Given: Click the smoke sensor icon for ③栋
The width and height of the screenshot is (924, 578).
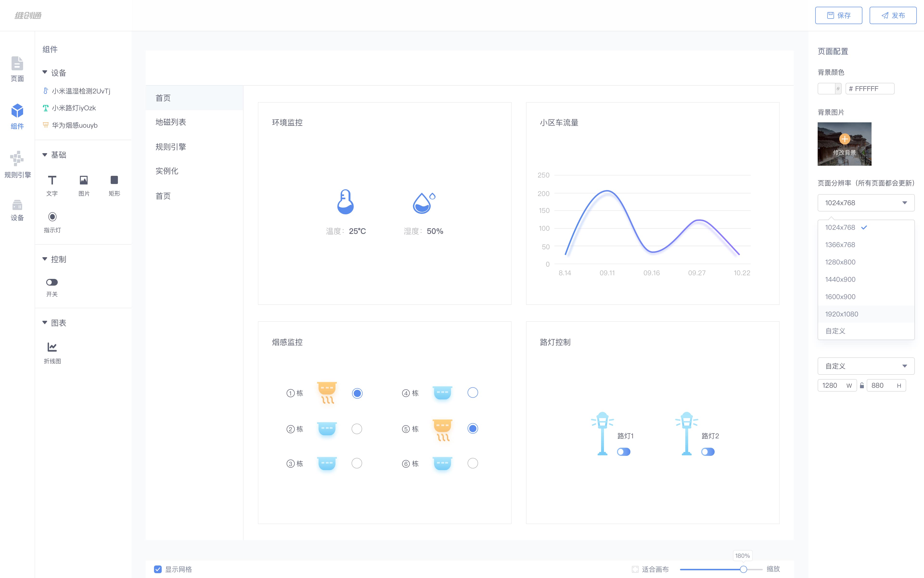Looking at the screenshot, I should [x=327, y=463].
